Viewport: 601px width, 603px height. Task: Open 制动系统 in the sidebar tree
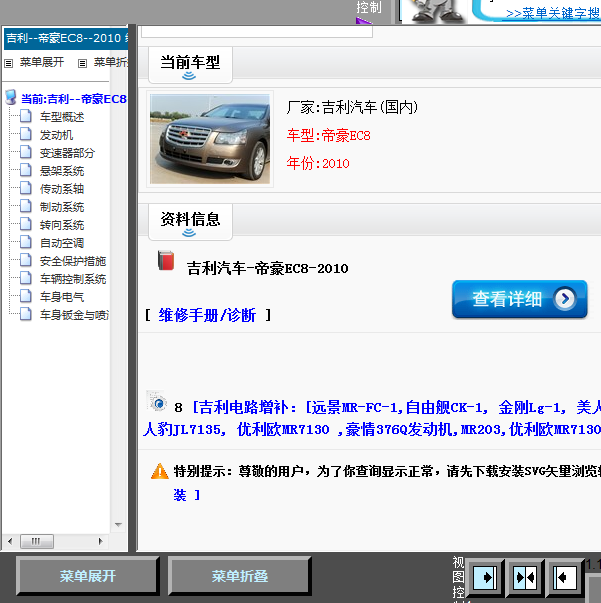tap(62, 207)
